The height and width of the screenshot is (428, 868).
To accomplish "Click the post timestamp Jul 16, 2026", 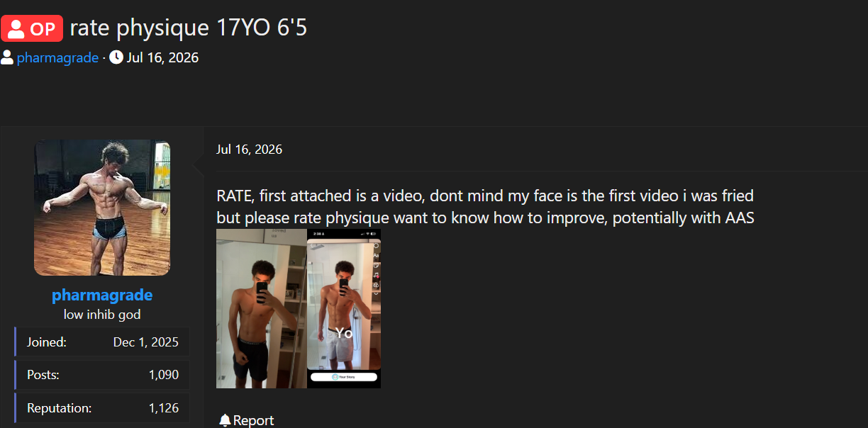I will point(249,149).
